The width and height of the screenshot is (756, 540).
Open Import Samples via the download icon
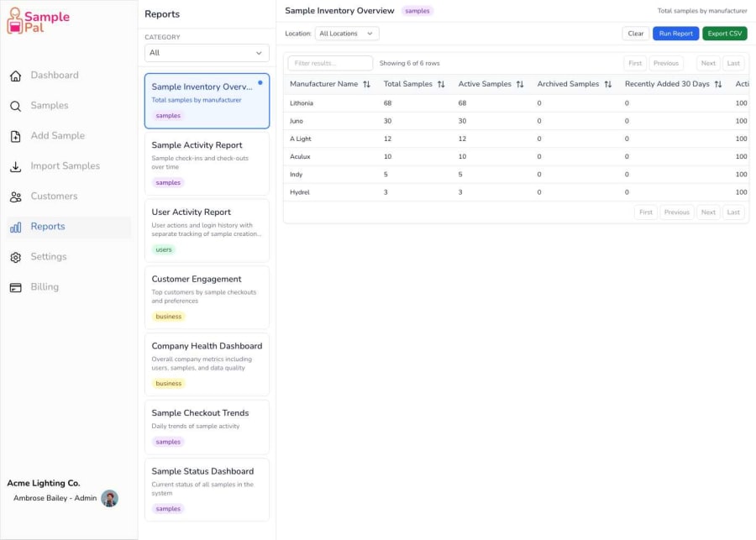point(14,165)
